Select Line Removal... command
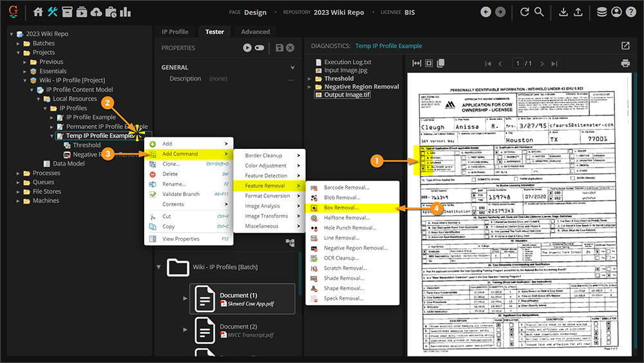Screen dimensions: 644x363 [352, 238]
